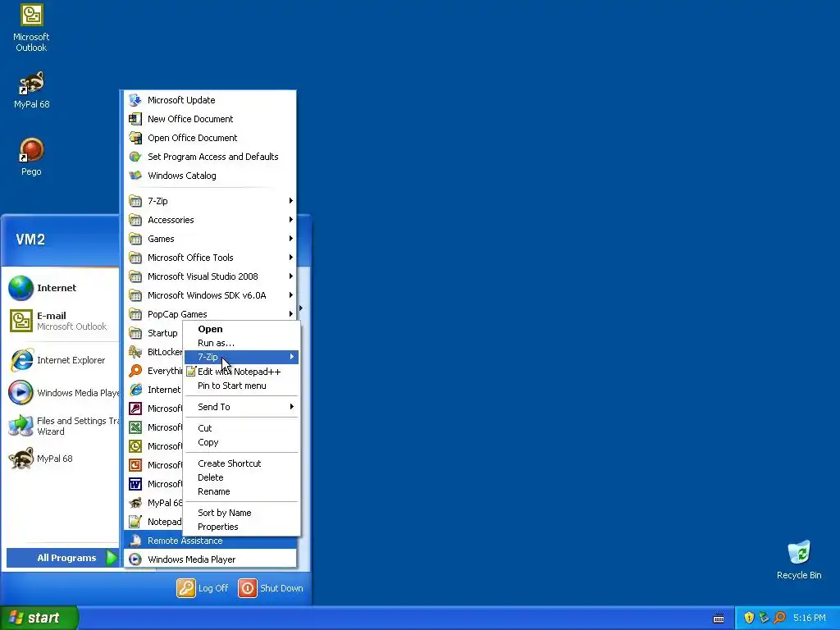The image size is (840, 630).
Task: Expand Microsoft Visual Studio 2008 folder
Action: [210, 276]
